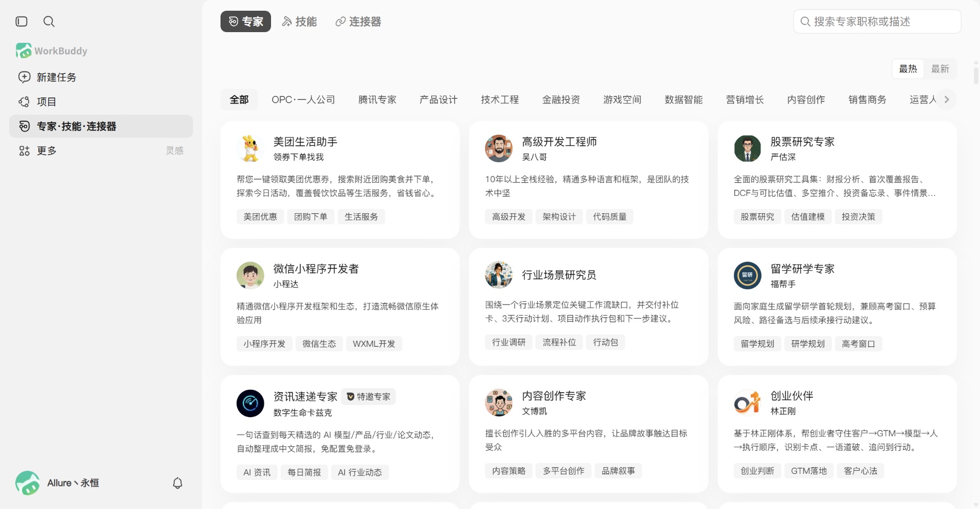Viewport: 980px width, 509px height.
Task: Click the 资讯速递专家 dark circular avatar
Action: (x=250, y=403)
